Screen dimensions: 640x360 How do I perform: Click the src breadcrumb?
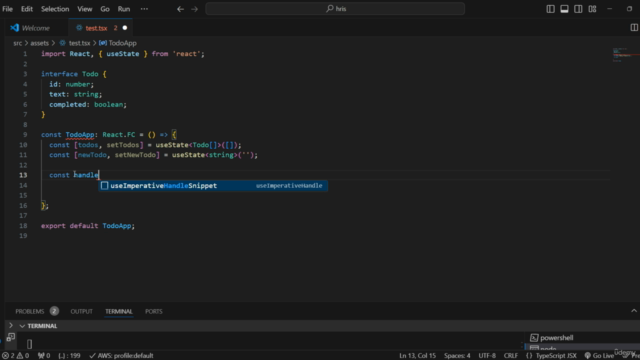18,43
